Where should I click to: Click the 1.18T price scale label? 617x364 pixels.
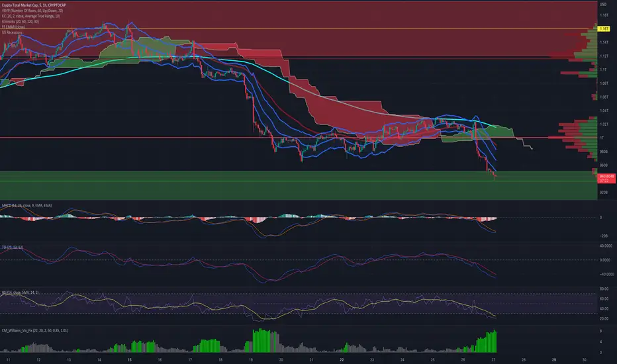(604, 15)
